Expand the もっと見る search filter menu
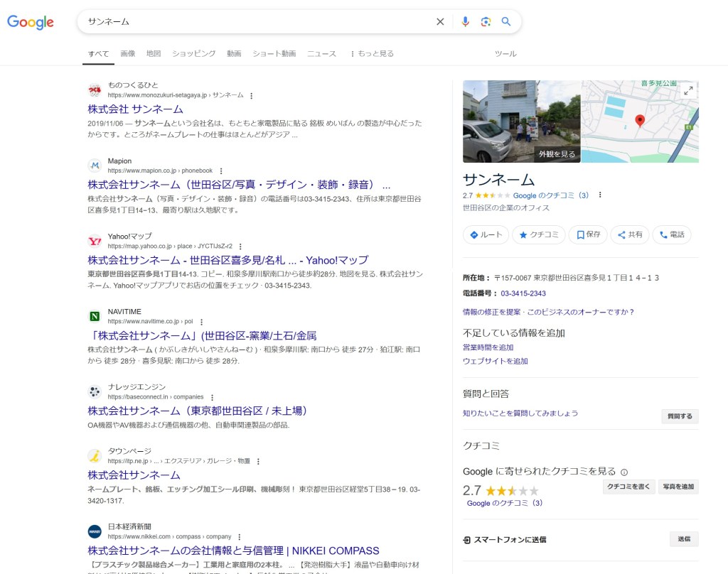This screenshot has width=728, height=574. 371,54
